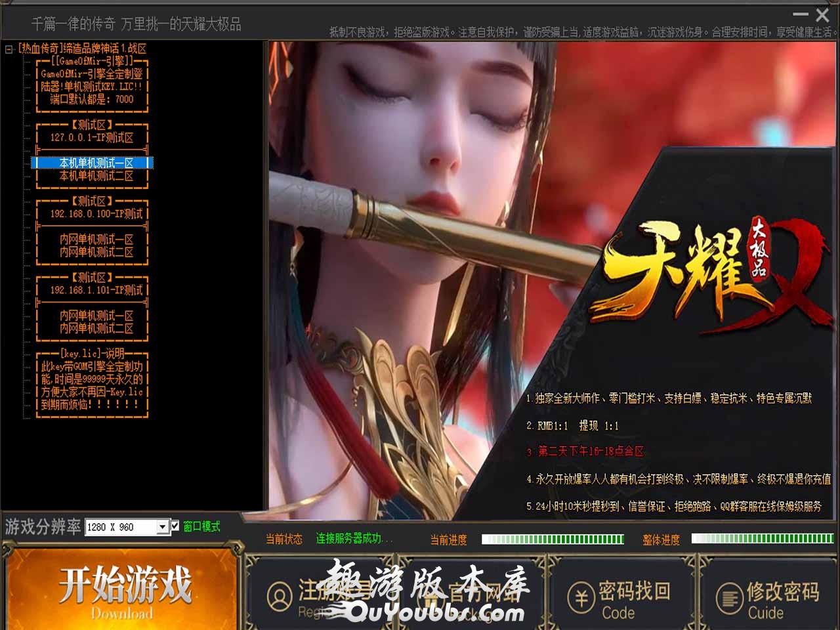This screenshot has width=840, height=630.
Task: Click the 整体进度 progress bar
Action: 763,539
